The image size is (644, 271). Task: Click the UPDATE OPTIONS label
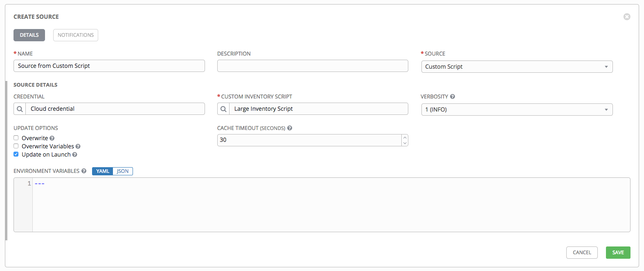[36, 128]
